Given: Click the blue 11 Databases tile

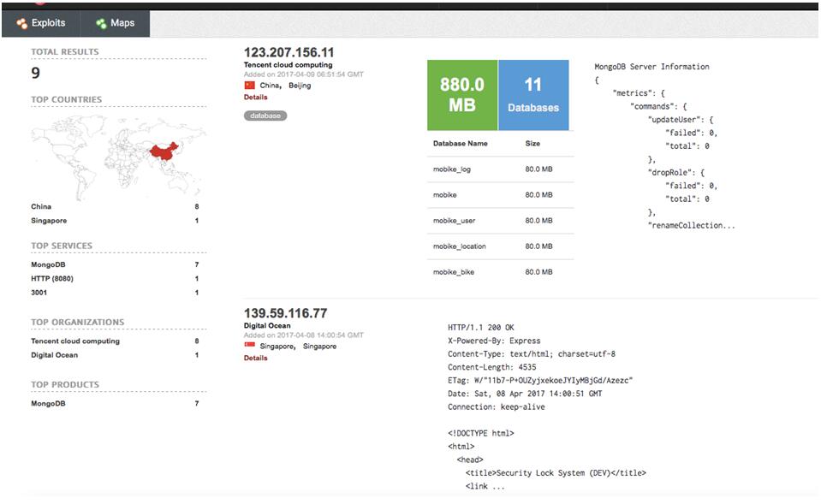Looking at the screenshot, I should 533,95.
